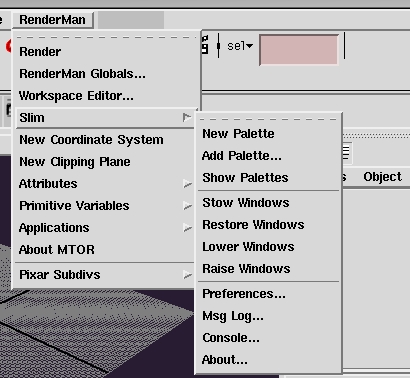Highlight the Slim submenu entry
This screenshot has width=410, height=378.
coord(105,118)
